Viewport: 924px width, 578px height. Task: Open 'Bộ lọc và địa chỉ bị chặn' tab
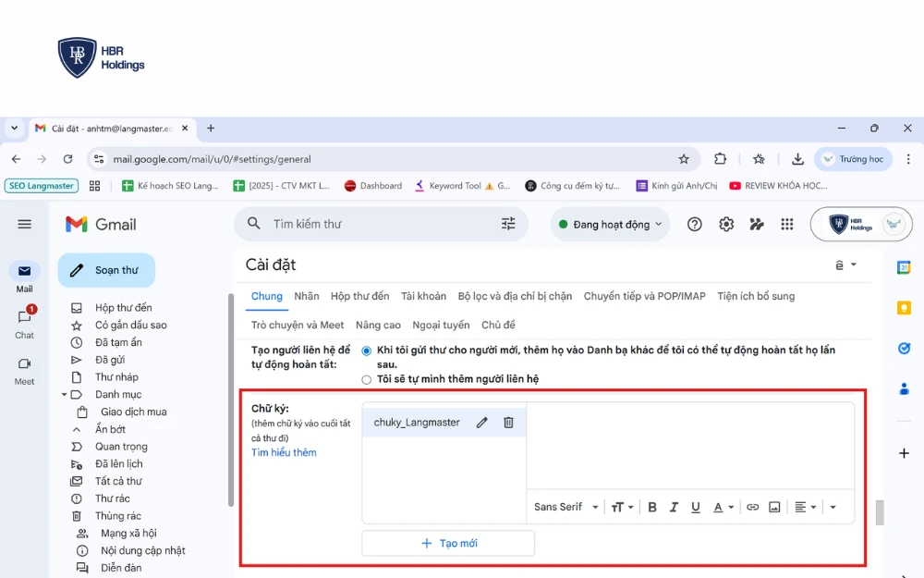point(515,296)
